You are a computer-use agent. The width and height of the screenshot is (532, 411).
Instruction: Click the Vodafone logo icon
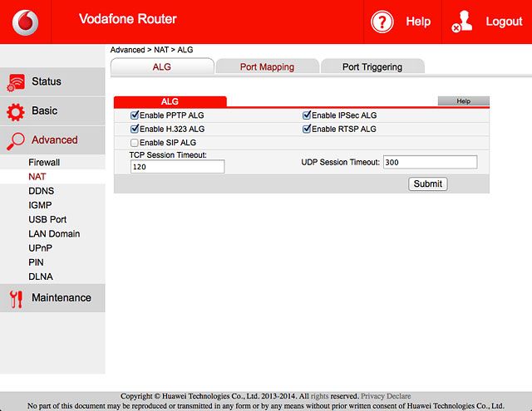(x=25, y=22)
